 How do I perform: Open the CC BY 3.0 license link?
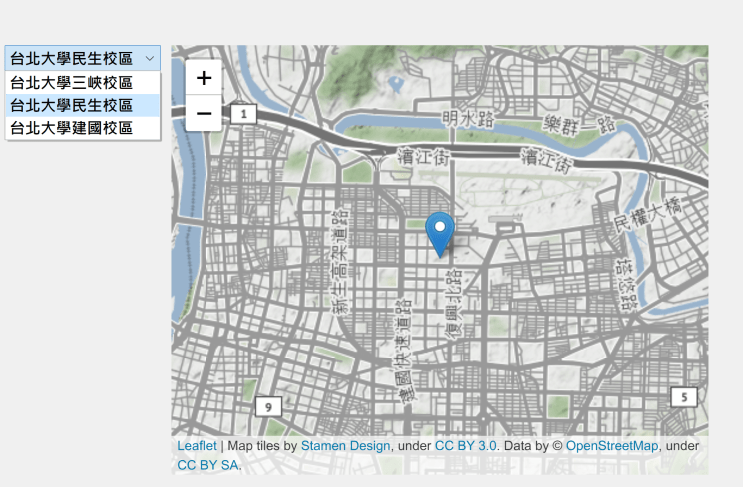coord(465,445)
